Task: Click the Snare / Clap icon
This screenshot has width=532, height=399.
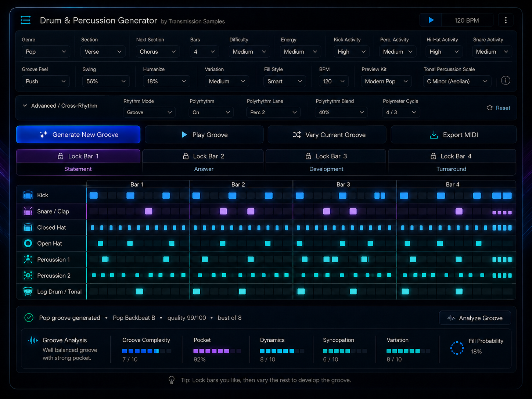Action: click(28, 211)
